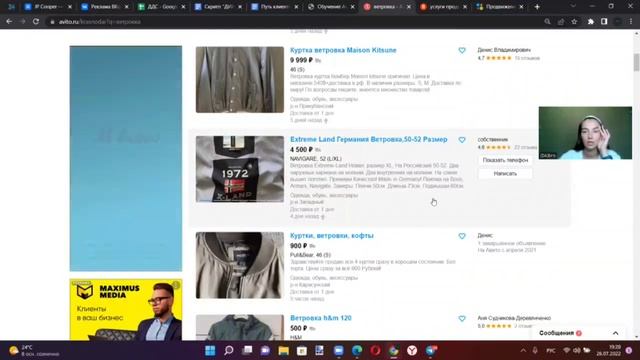The height and width of the screenshot is (360, 640).
Task: Open the network Wi-Fi tray icon
Action: tap(567, 351)
